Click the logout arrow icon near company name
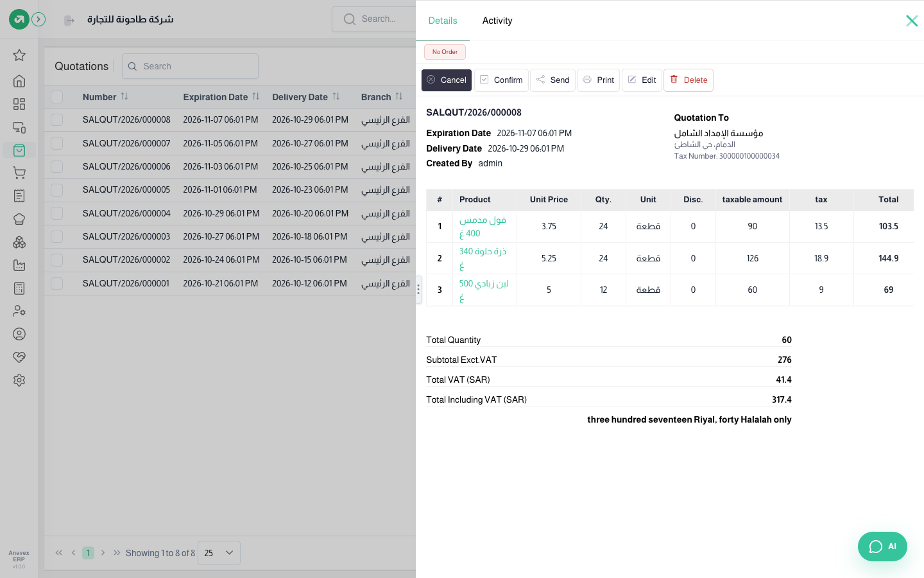 pyautogui.click(x=69, y=21)
